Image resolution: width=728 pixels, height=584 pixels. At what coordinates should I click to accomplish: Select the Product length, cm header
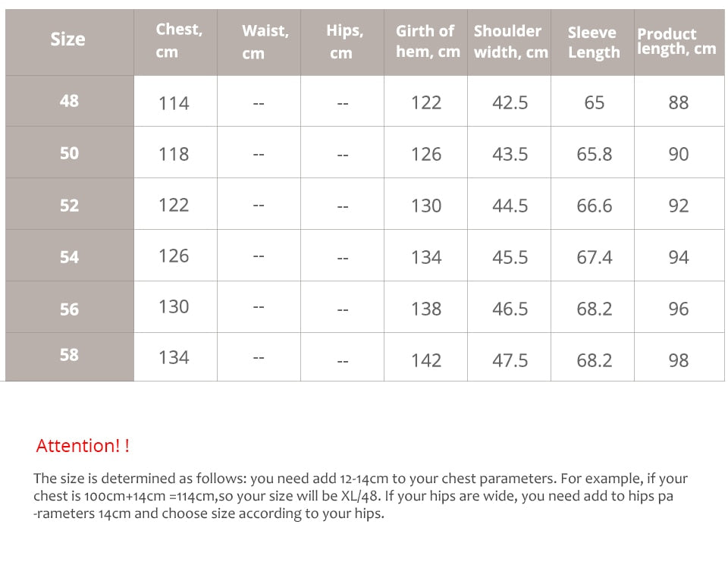coord(676,42)
